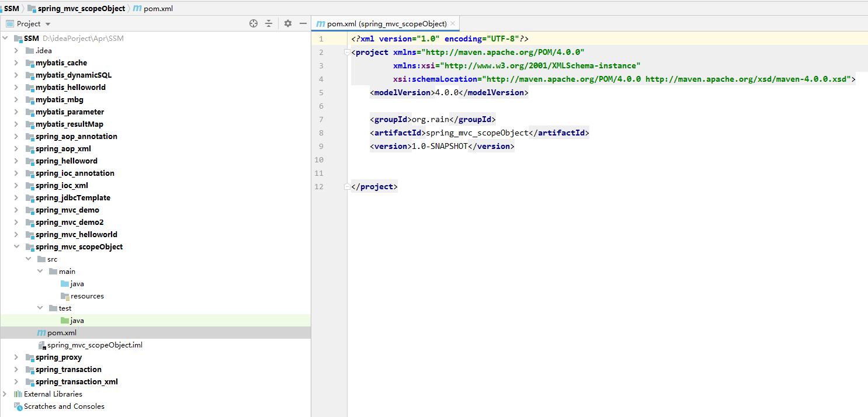Select the spring_mvc_helloworld module

point(77,235)
